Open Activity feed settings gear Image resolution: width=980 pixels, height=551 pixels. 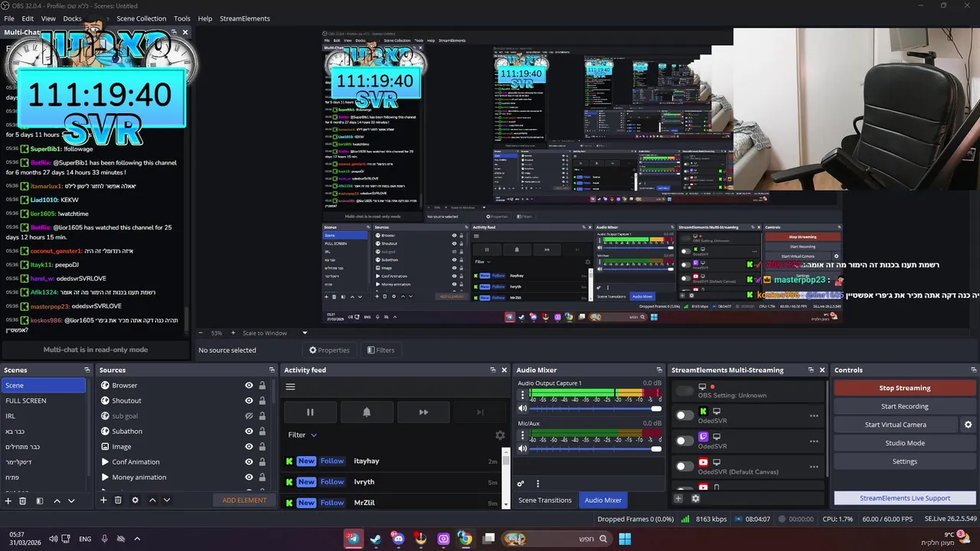[x=500, y=435]
